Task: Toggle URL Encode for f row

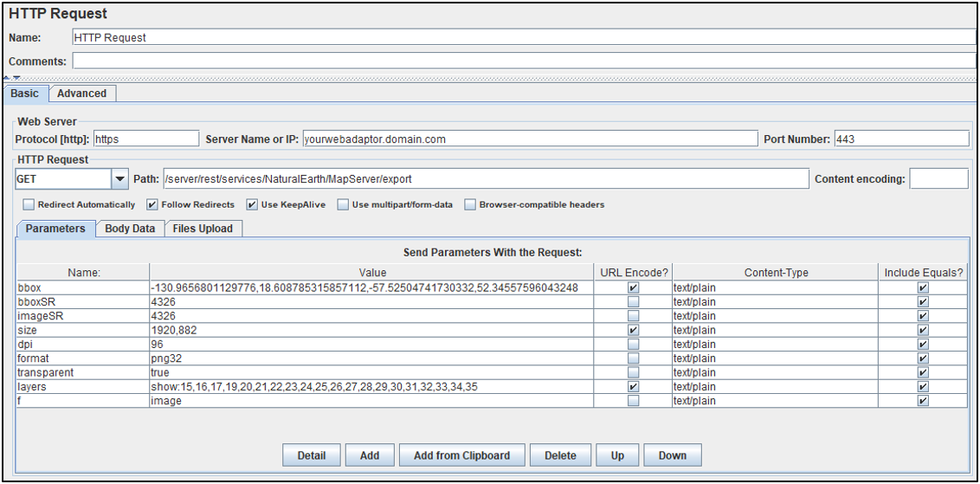Action: pyautogui.click(x=634, y=401)
